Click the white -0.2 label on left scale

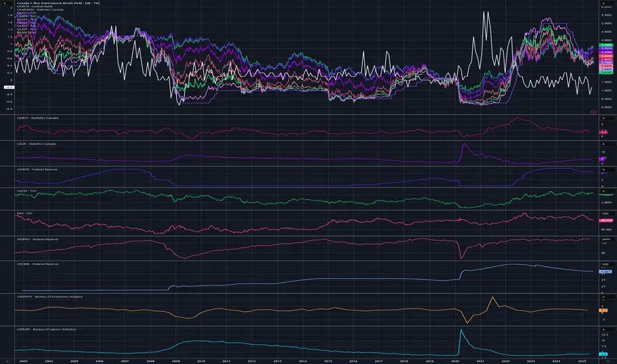coord(9,87)
